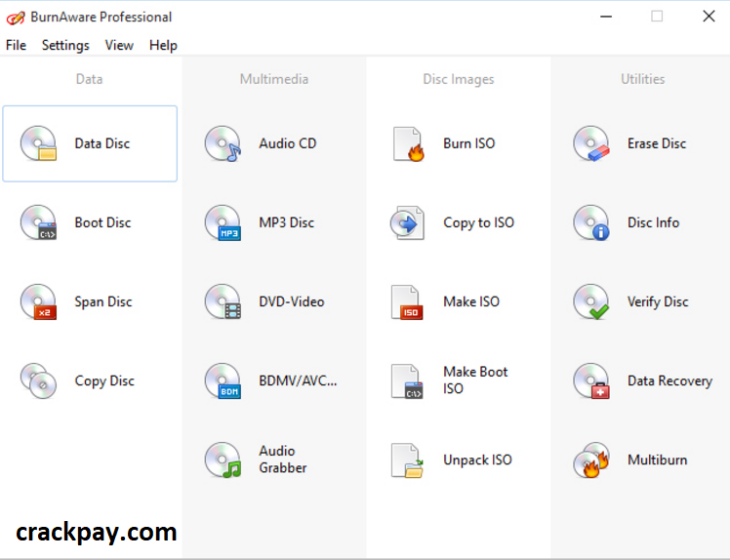This screenshot has height=560, width=730.
Task: Launch Audio CD via its label
Action: pyautogui.click(x=288, y=143)
